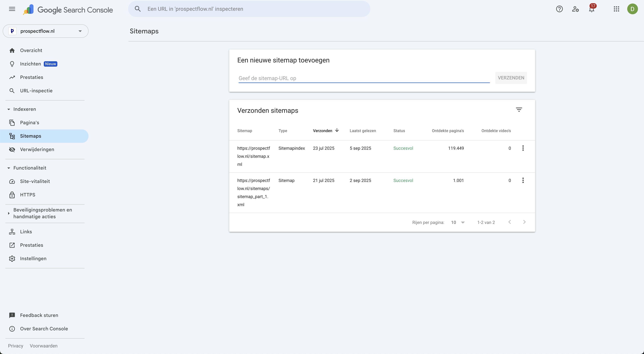Open Overzicht from sidebar

tap(44, 50)
